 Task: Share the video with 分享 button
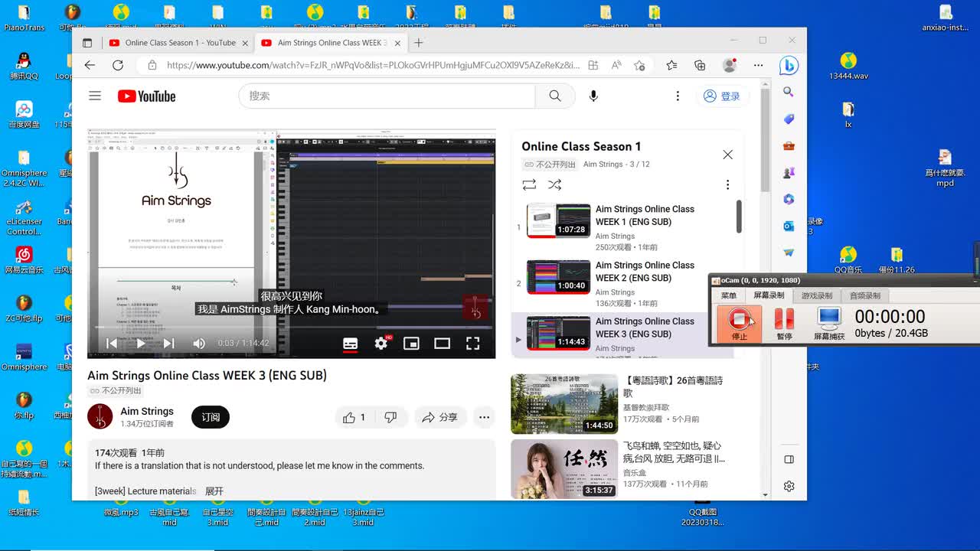[439, 417]
